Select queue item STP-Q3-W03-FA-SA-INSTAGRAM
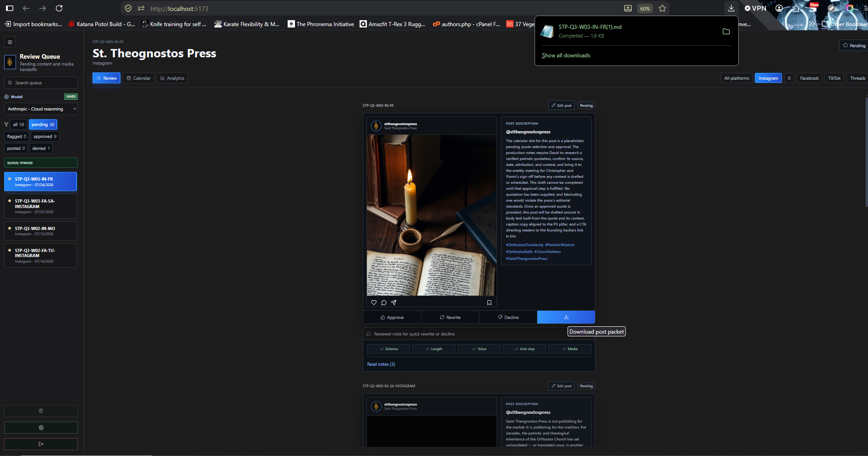This screenshot has width=868, height=456. point(40,206)
